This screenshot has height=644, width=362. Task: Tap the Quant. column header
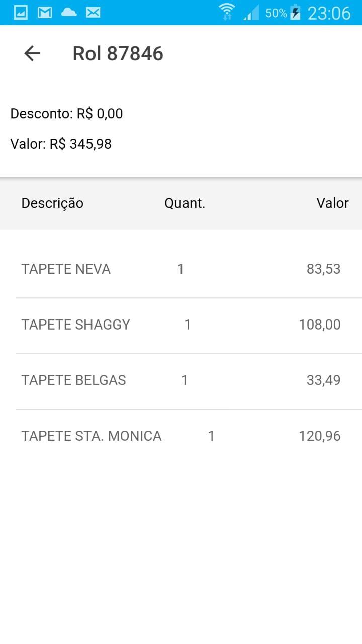[185, 203]
